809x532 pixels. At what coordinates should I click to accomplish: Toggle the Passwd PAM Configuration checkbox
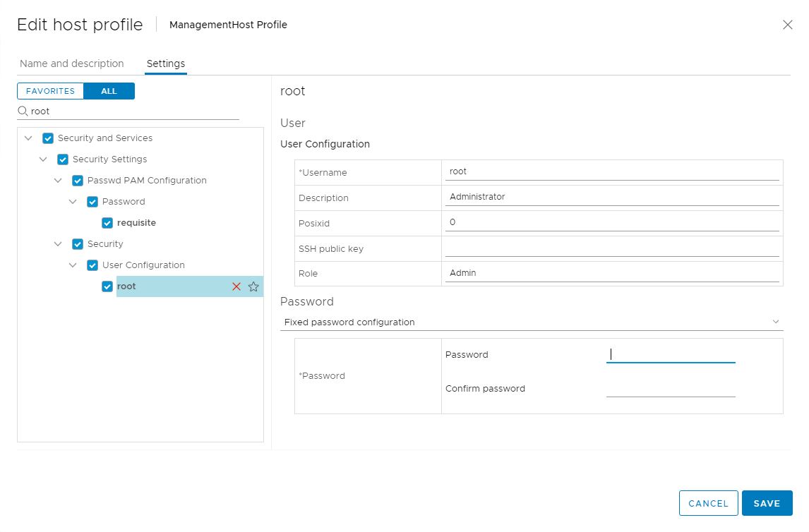[x=78, y=180]
